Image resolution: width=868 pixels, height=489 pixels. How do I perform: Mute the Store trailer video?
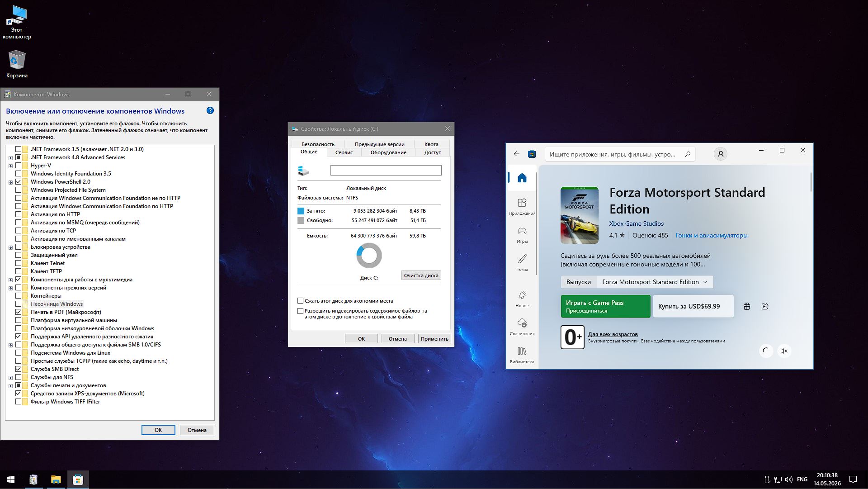click(x=784, y=351)
